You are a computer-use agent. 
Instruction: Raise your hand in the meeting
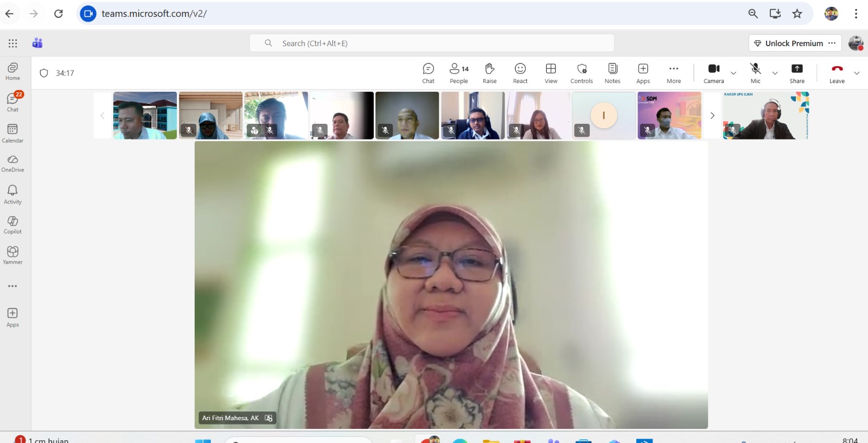[x=489, y=73]
